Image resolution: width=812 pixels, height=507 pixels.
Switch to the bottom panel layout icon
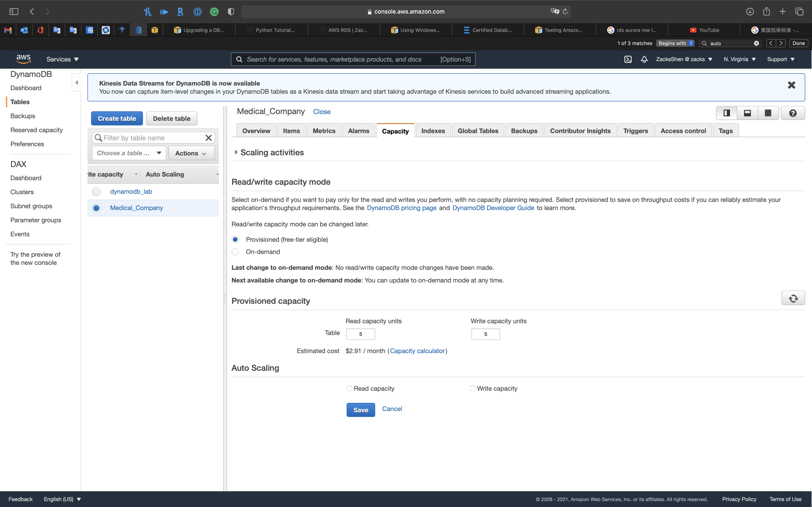(x=747, y=113)
